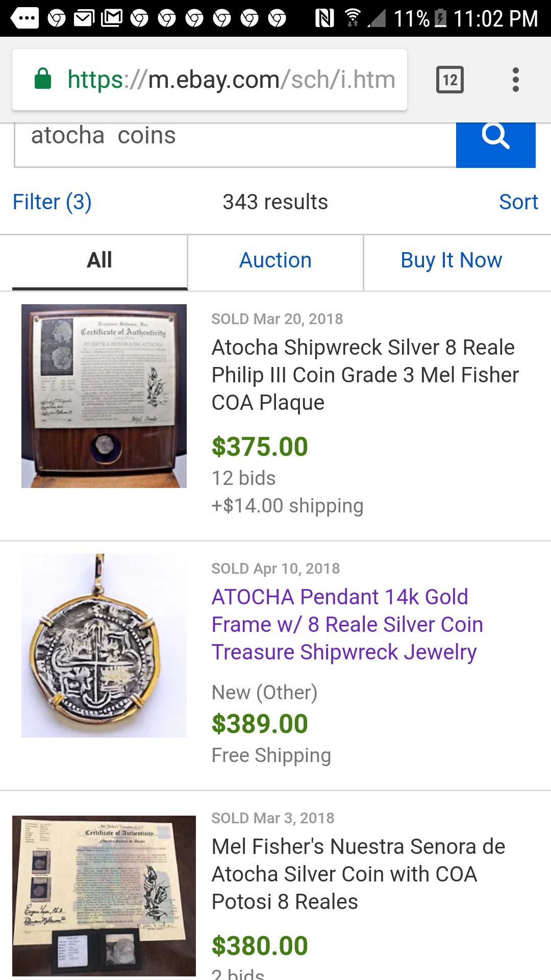
Task: Open the tab switcher showing 12
Action: [449, 80]
